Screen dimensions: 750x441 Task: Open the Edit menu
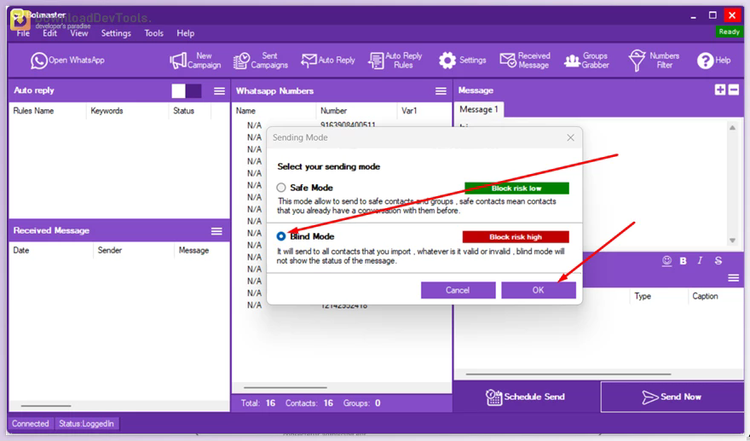[50, 33]
